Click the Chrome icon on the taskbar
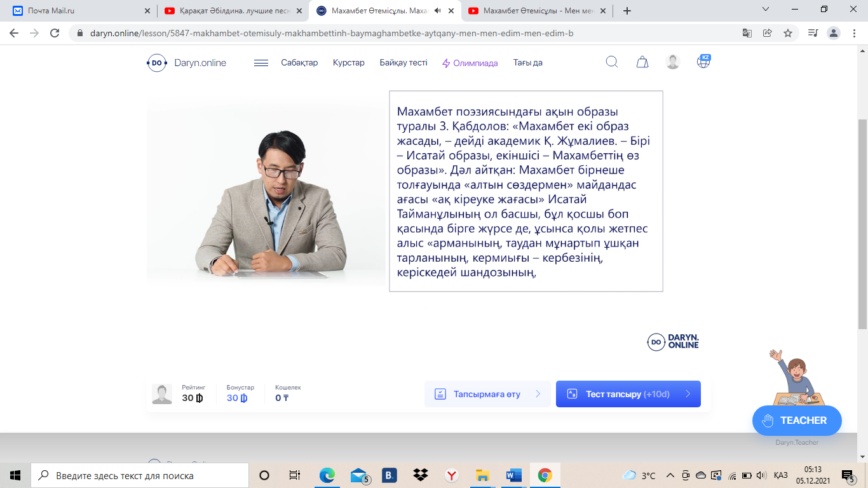 point(545,475)
